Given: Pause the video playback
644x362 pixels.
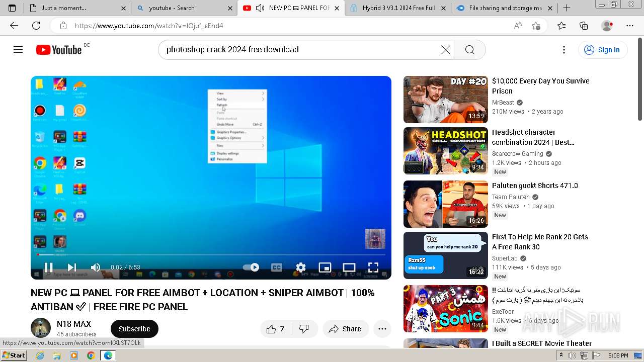Looking at the screenshot, I should click(48, 267).
